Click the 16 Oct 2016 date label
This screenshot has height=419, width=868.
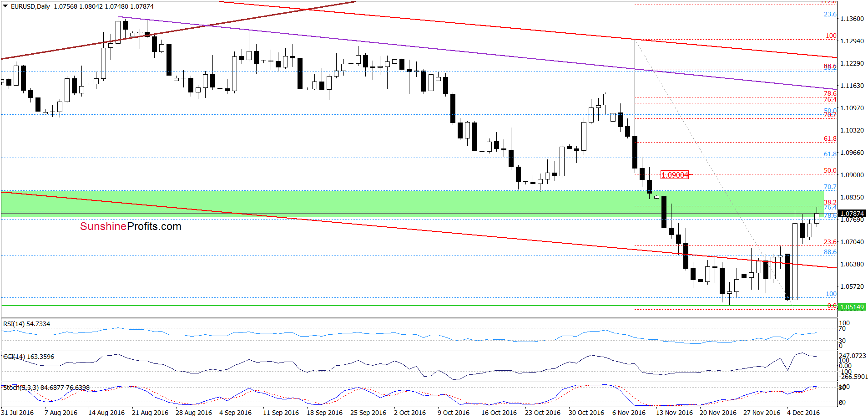[499, 413]
